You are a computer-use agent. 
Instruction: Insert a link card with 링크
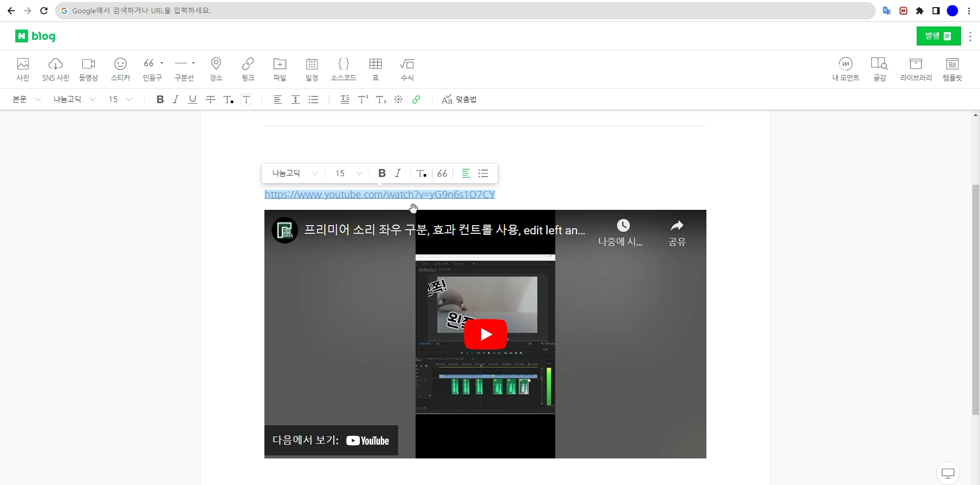(248, 69)
